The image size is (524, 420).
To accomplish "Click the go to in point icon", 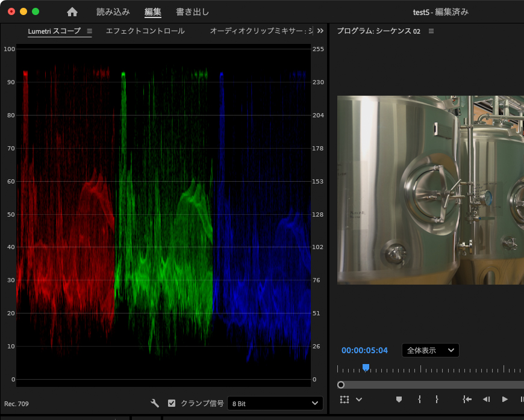I will pos(466,399).
